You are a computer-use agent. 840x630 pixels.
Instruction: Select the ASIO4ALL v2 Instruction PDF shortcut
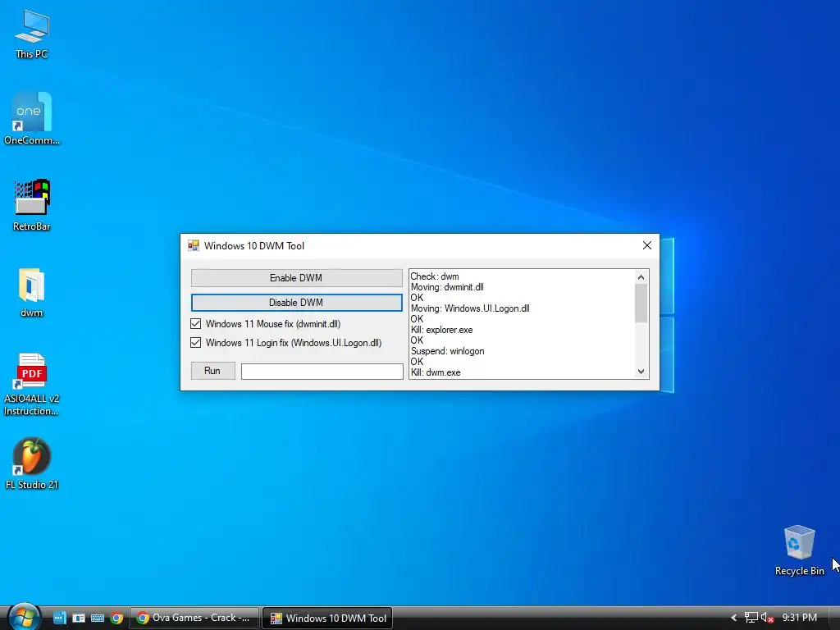(32, 384)
